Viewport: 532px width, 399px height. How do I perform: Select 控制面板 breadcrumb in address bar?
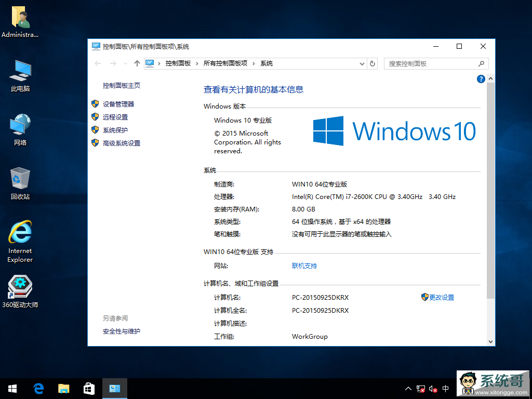pos(178,63)
